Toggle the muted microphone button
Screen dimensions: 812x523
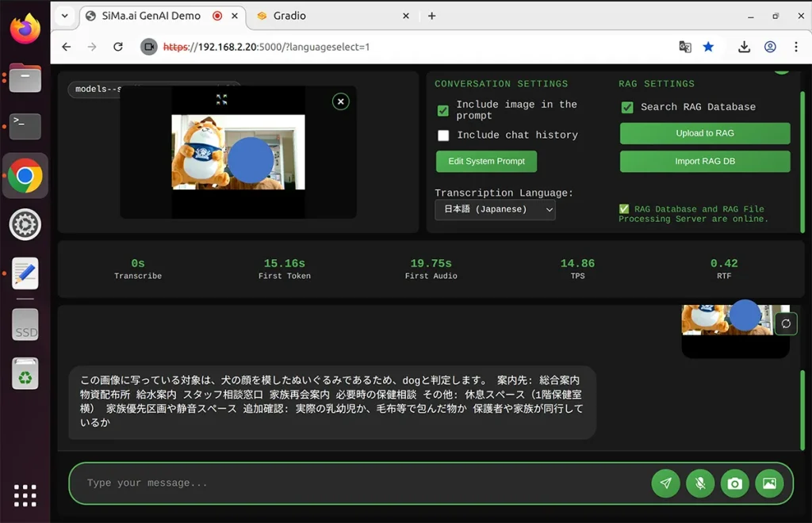(x=700, y=483)
